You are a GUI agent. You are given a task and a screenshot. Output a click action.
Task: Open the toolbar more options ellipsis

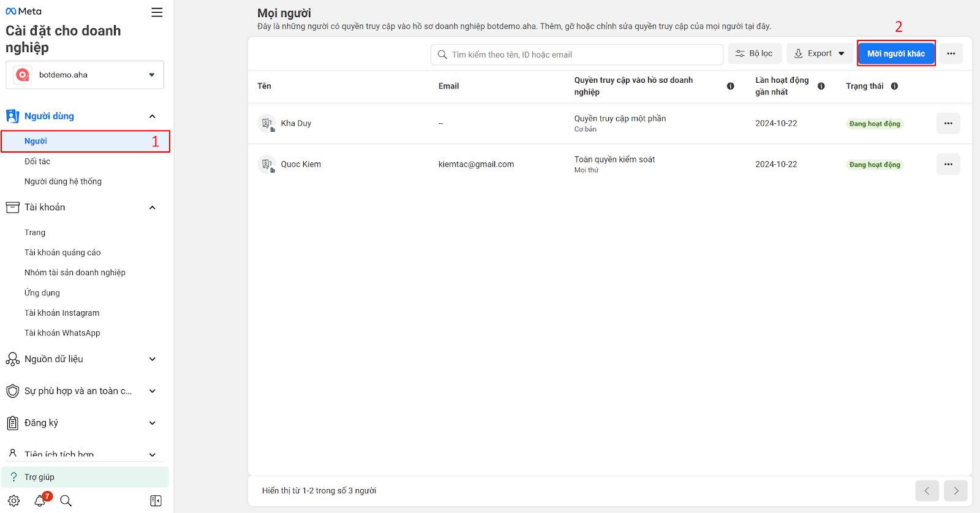point(951,53)
